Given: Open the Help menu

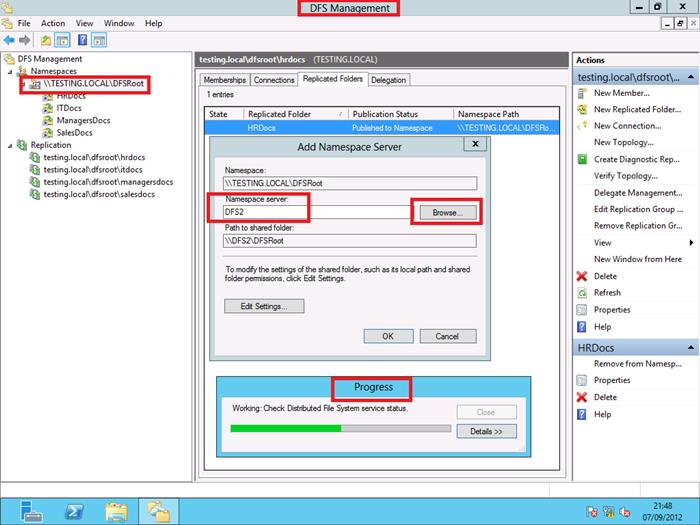Looking at the screenshot, I should [x=154, y=23].
